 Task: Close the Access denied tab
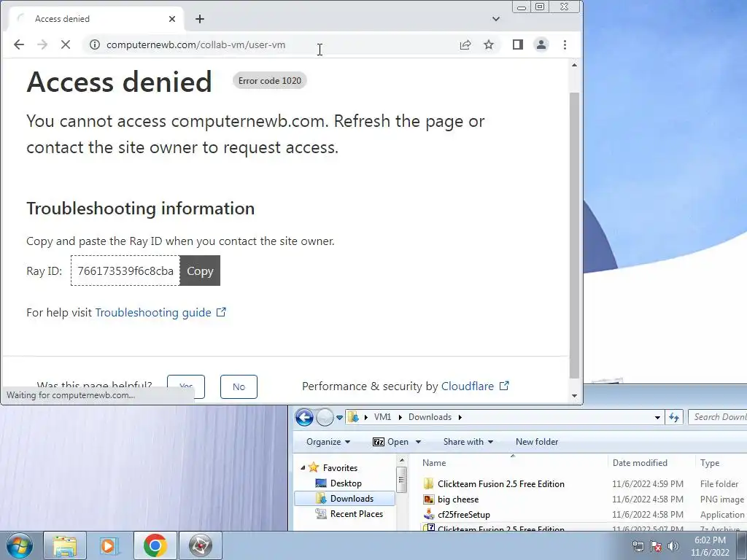click(172, 19)
